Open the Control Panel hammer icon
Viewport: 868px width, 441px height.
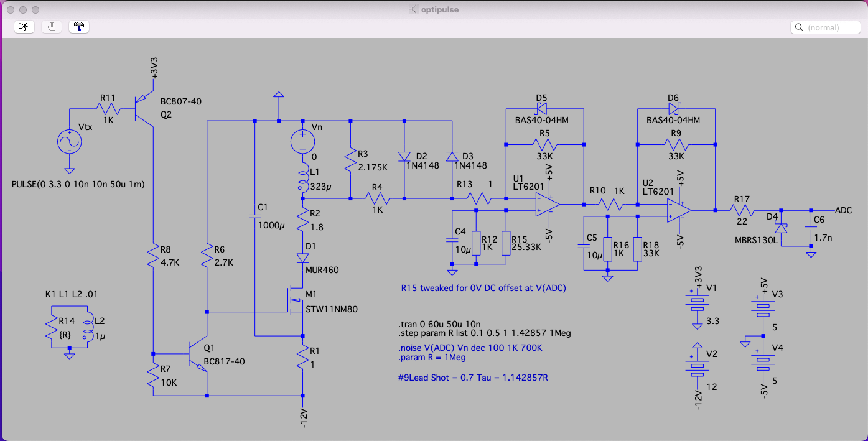[80, 27]
